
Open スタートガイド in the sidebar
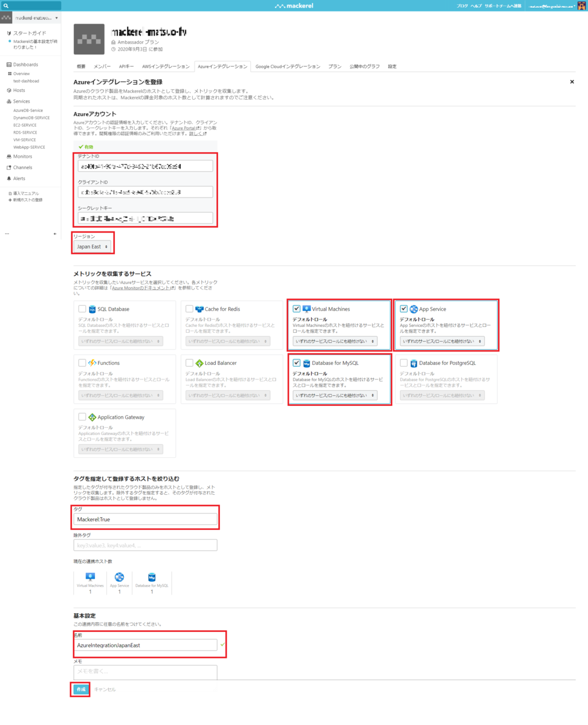(29, 33)
